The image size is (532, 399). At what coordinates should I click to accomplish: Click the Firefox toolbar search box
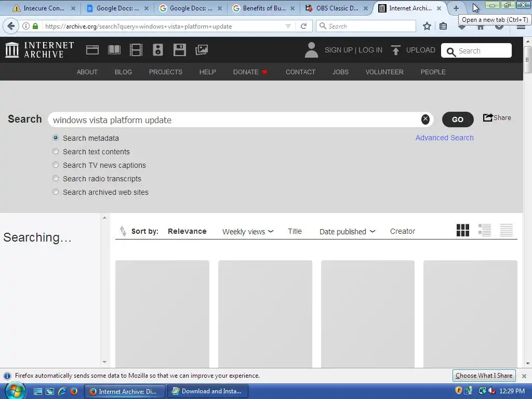pyautogui.click(x=366, y=26)
